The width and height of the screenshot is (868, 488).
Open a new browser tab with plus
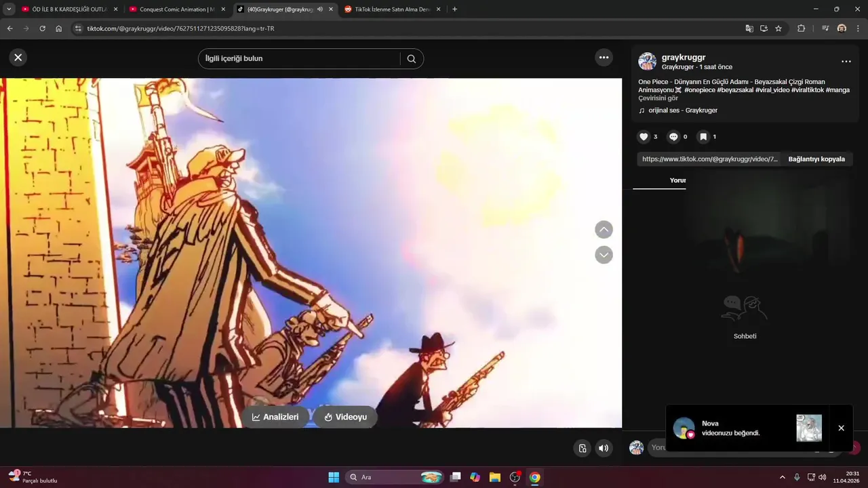454,9
